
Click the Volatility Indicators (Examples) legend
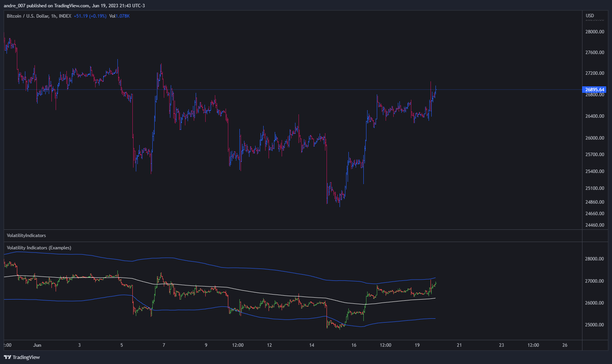39,248
